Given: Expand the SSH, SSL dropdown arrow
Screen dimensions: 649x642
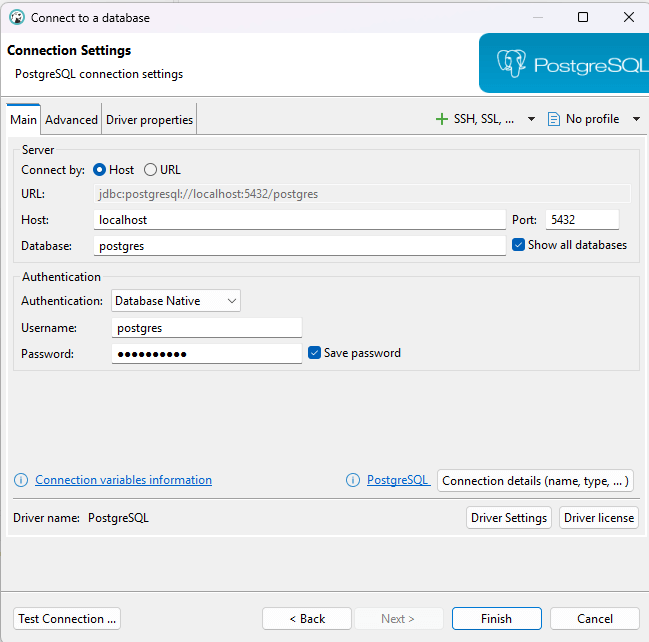Looking at the screenshot, I should pyautogui.click(x=531, y=119).
